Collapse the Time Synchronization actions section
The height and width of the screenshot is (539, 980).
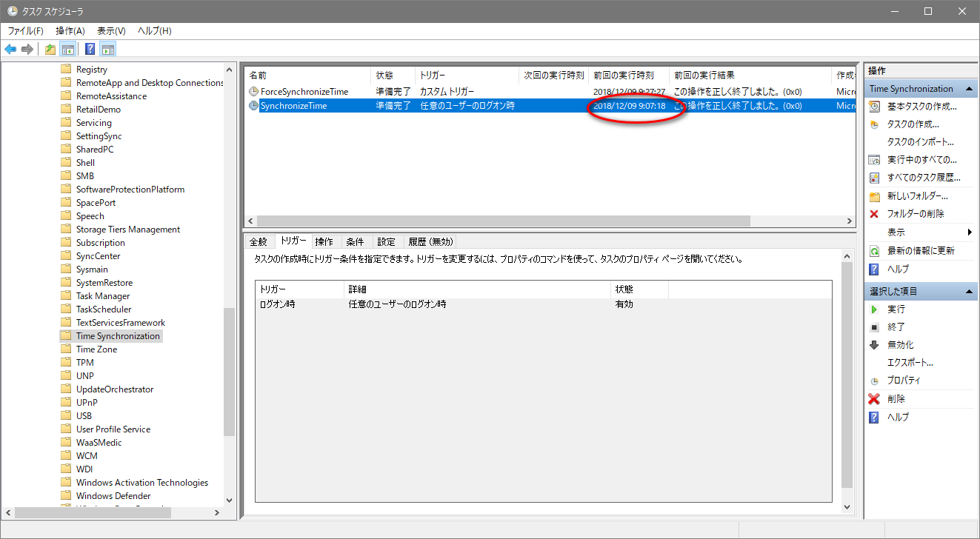[970, 89]
